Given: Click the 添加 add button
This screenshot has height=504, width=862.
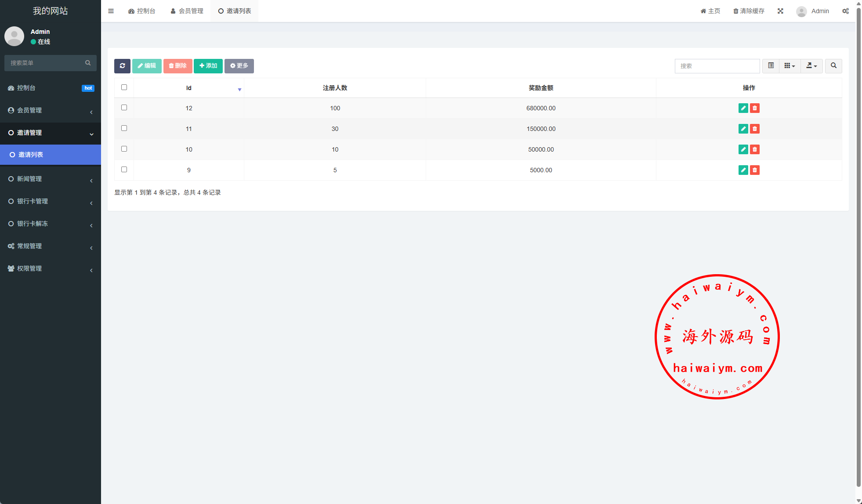Looking at the screenshot, I should (208, 66).
